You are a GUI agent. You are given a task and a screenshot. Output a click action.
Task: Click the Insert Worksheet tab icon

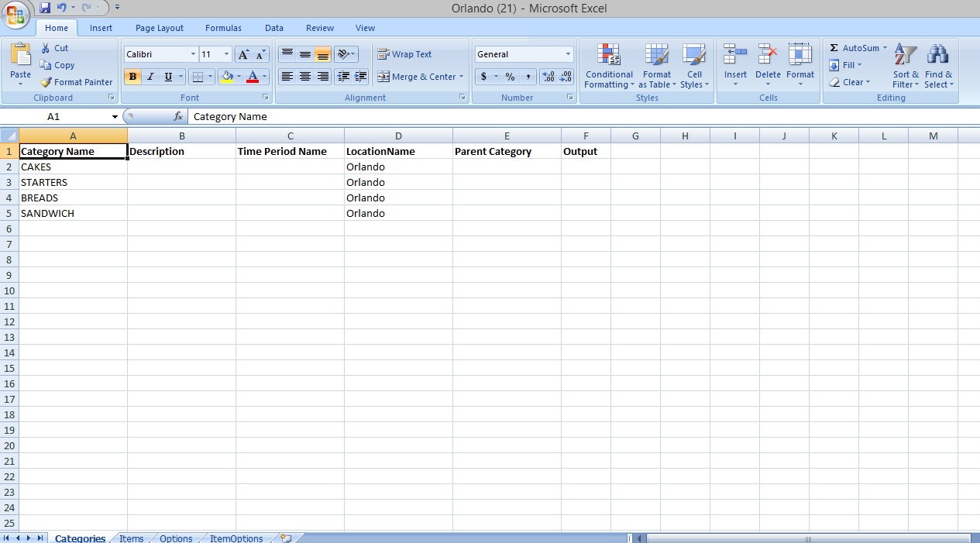click(286, 538)
